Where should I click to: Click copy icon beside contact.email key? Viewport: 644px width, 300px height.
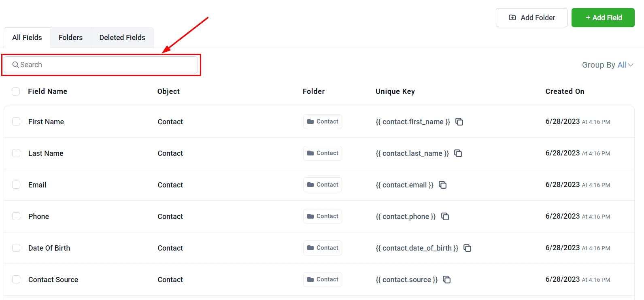(x=442, y=185)
